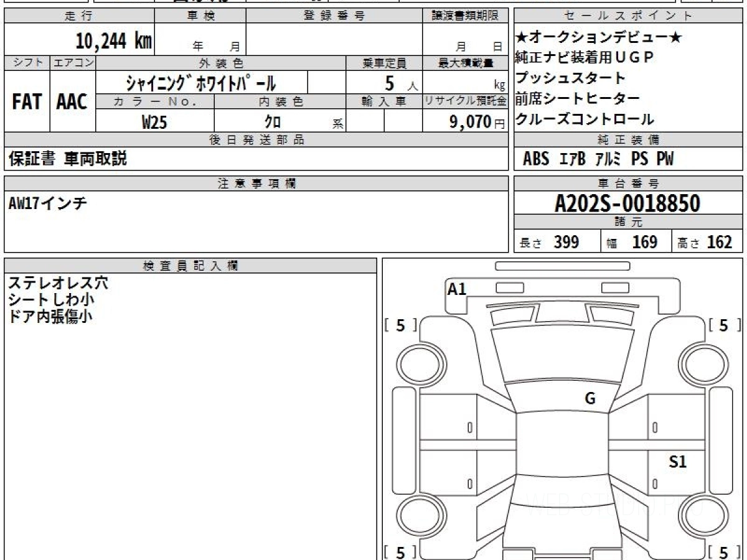Click the top-left tire rating [5]
Screen dimensions: 747x560
(x=400, y=325)
